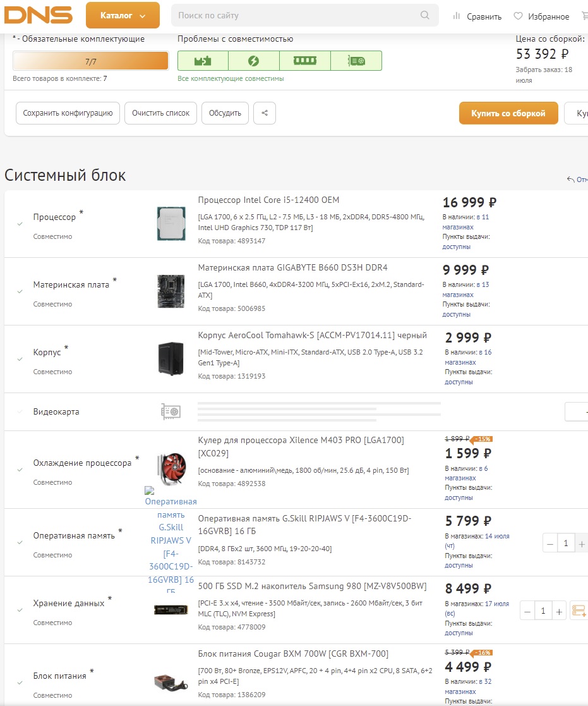The height and width of the screenshot is (706, 588).
Task: Click Сохранить конфигурацию button
Action: [68, 113]
